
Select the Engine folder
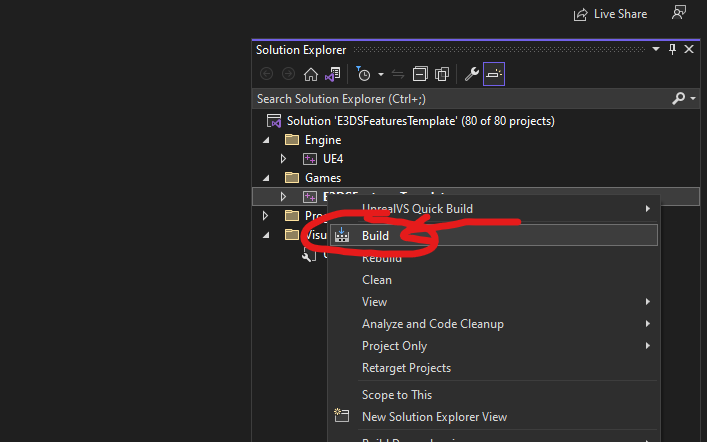click(x=323, y=140)
